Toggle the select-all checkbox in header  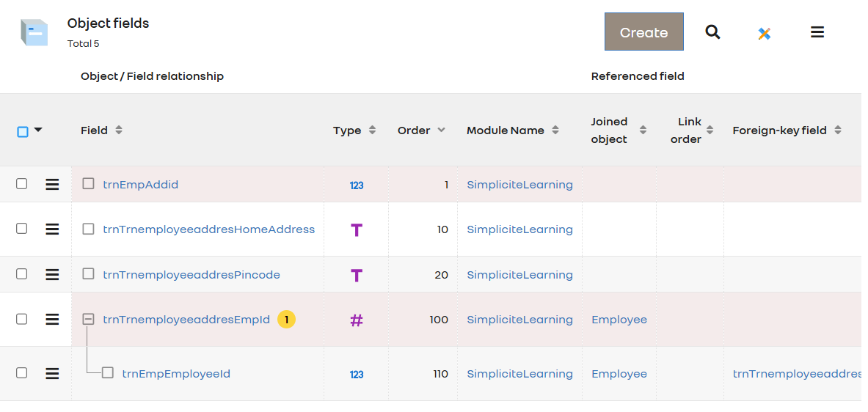click(x=23, y=132)
